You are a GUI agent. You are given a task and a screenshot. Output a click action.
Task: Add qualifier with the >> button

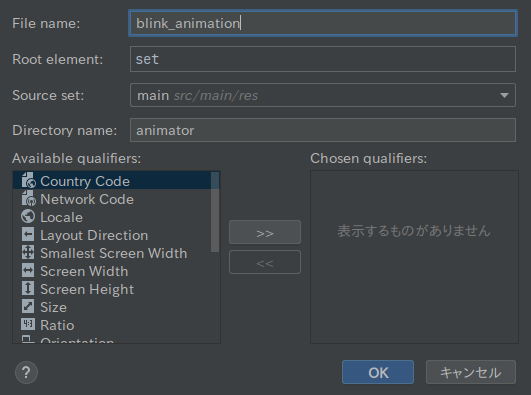pyautogui.click(x=265, y=232)
